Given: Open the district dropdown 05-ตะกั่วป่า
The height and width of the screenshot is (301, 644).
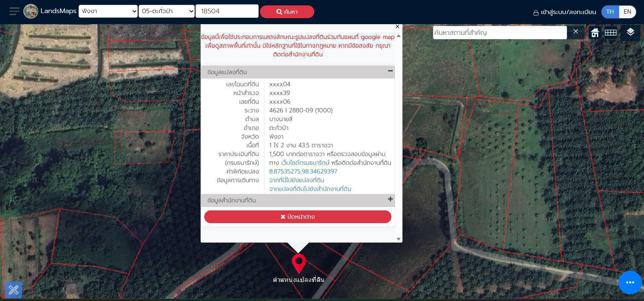Looking at the screenshot, I should (x=167, y=11).
